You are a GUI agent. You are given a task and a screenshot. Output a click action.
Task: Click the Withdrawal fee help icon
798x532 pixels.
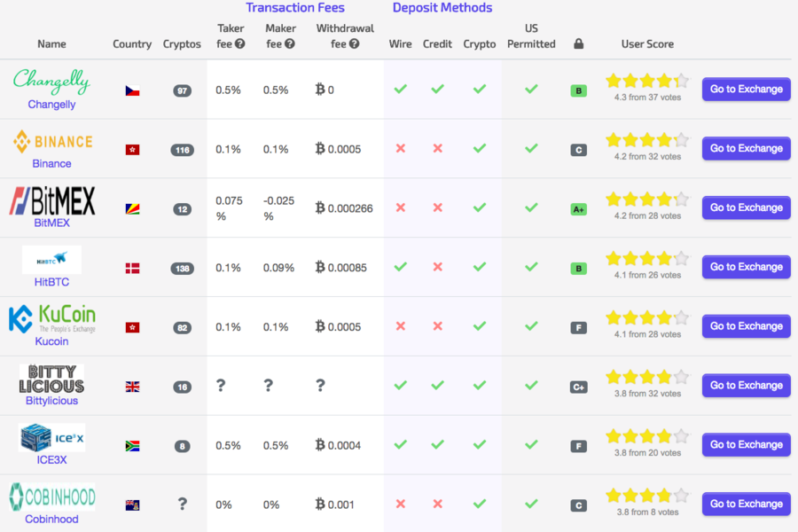[x=354, y=43]
